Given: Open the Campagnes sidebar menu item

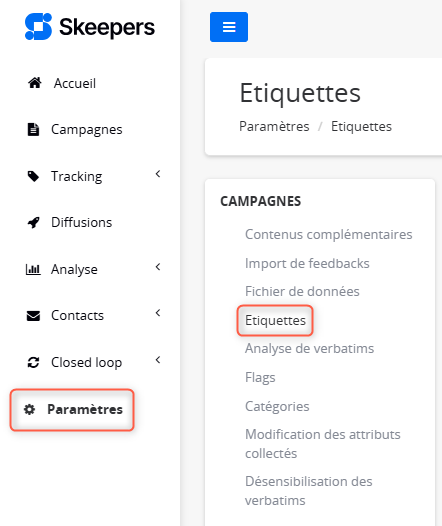Looking at the screenshot, I should pos(87,129).
